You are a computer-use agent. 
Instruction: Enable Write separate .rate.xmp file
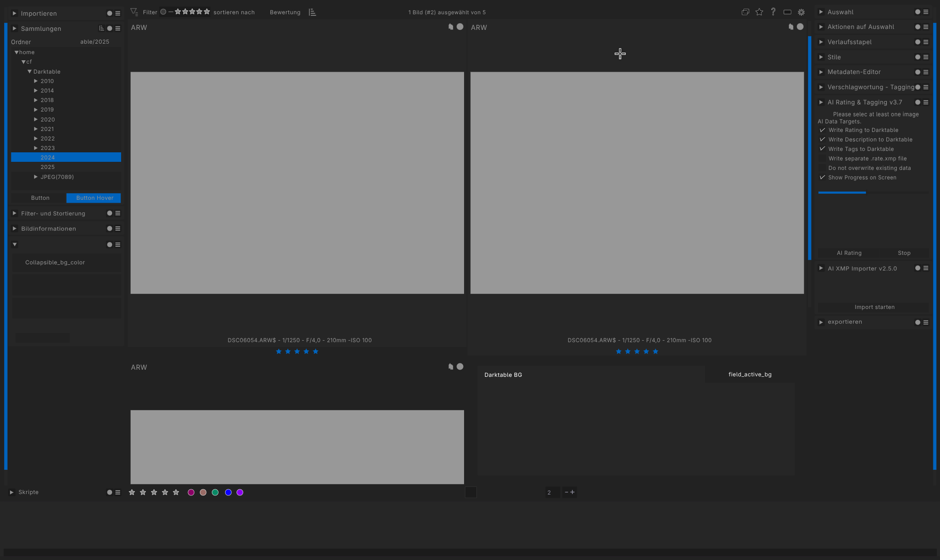(x=822, y=159)
